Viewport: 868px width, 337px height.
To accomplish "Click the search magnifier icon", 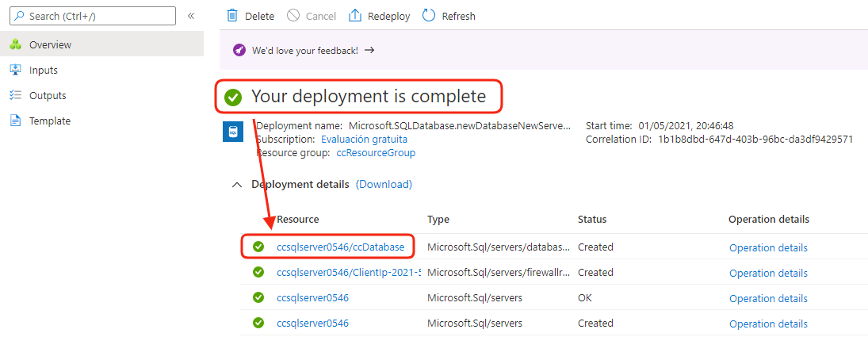I will [x=19, y=16].
